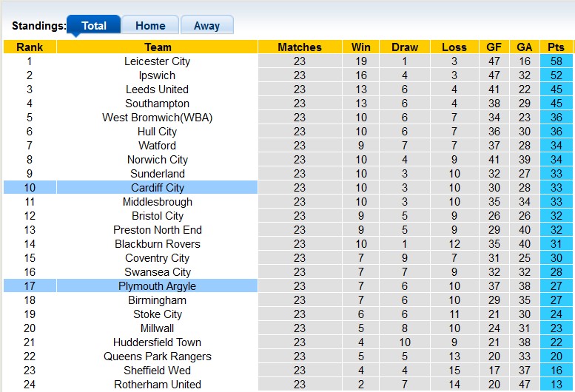
Task: Select the Away standings tab
Action: point(206,25)
